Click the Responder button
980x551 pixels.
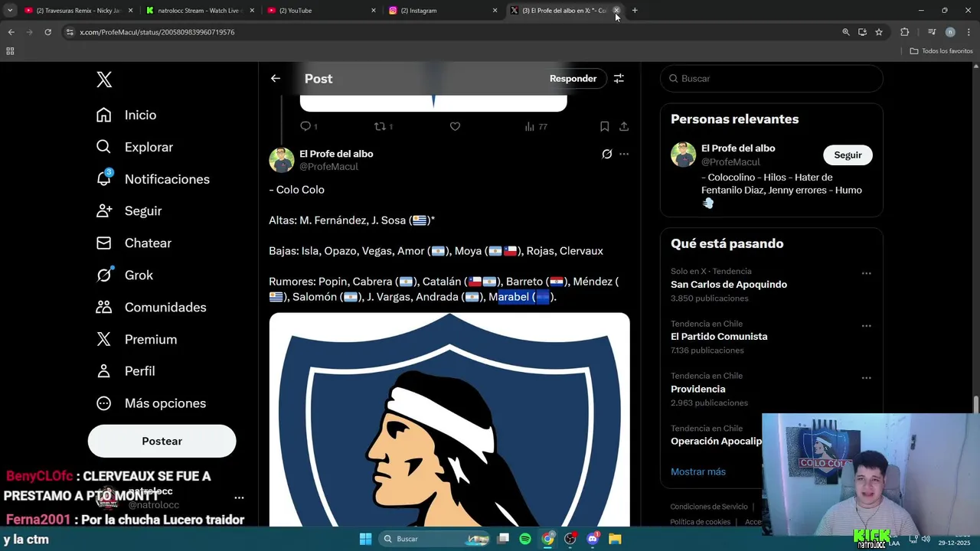click(573, 78)
